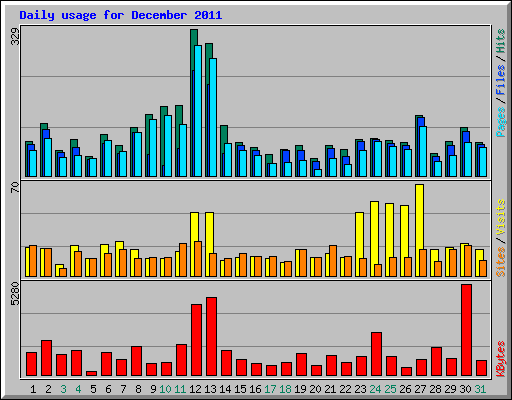Click the Visits legend label

coord(501,218)
